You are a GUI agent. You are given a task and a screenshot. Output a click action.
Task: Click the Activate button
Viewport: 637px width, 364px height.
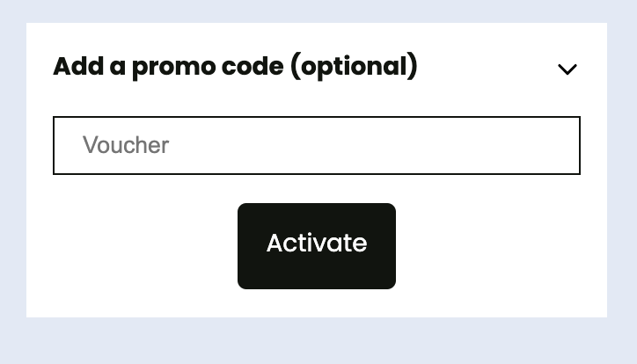click(x=317, y=246)
